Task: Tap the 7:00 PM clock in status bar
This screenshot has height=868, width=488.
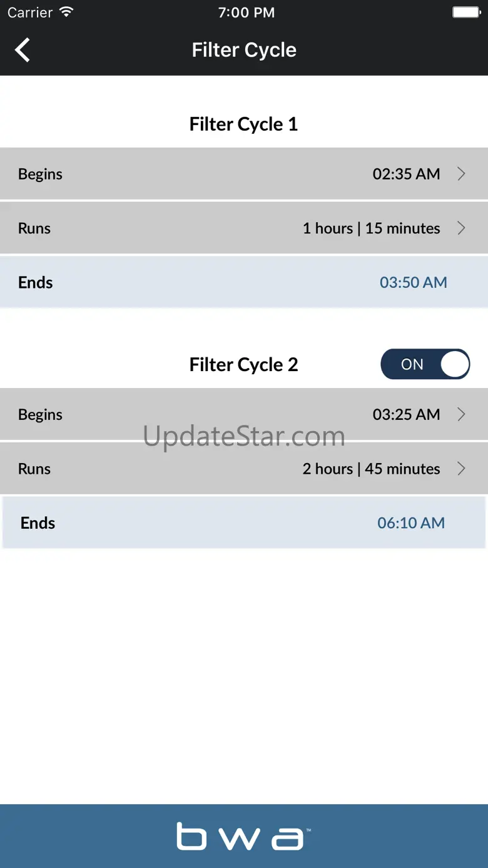Action: [246, 13]
